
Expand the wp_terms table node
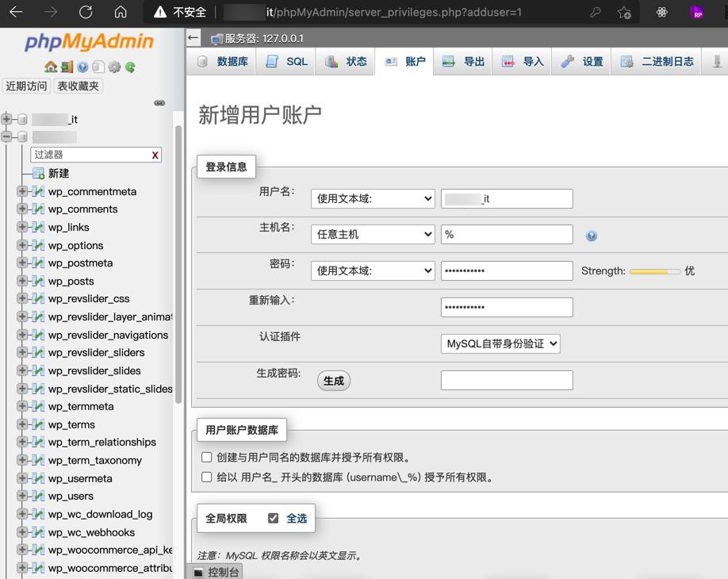[x=22, y=424]
